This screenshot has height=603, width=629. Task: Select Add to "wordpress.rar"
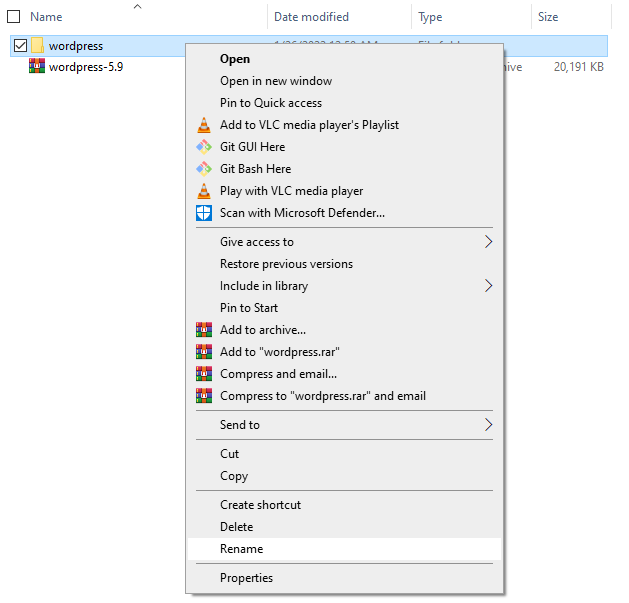[344, 352]
